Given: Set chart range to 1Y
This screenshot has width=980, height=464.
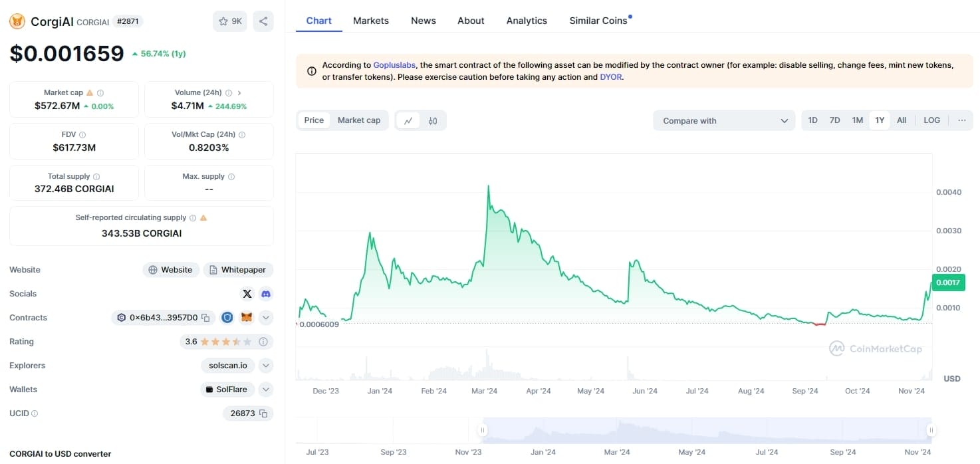Looking at the screenshot, I should pos(880,120).
